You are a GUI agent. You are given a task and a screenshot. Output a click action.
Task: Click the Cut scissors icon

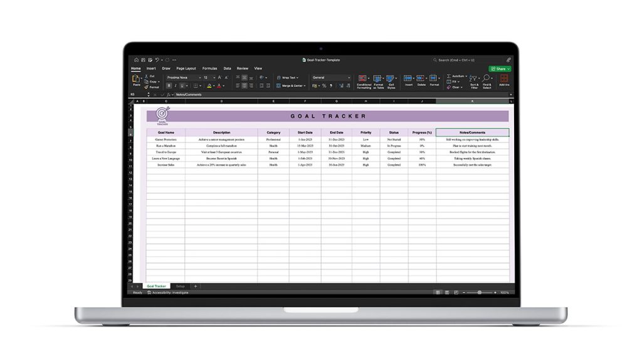[147, 76]
